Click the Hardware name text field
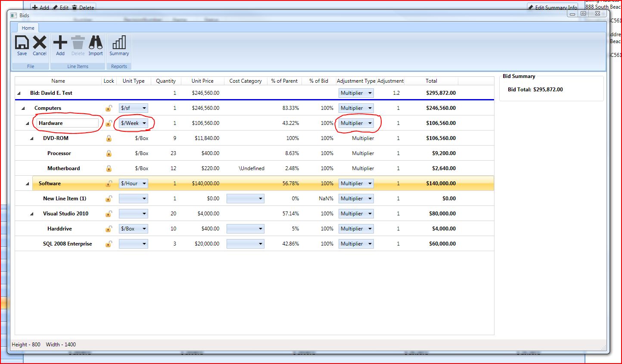This screenshot has height=364, width=622. pyautogui.click(x=67, y=123)
